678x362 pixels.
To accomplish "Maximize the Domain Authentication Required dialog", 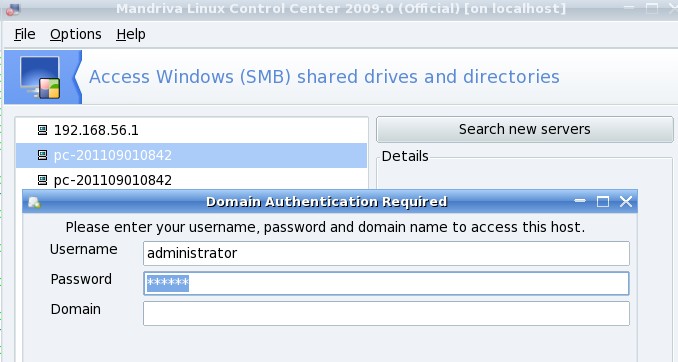I will click(x=603, y=202).
